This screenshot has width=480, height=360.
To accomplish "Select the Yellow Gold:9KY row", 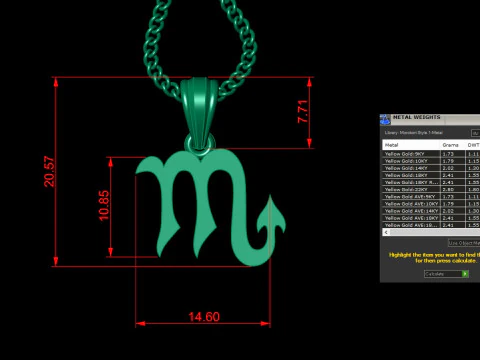I will pos(431,154).
